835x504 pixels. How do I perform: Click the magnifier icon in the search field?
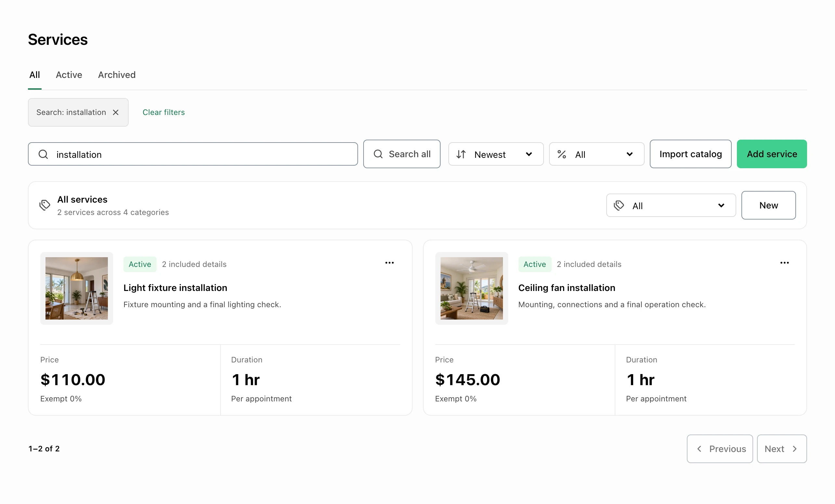pyautogui.click(x=44, y=154)
